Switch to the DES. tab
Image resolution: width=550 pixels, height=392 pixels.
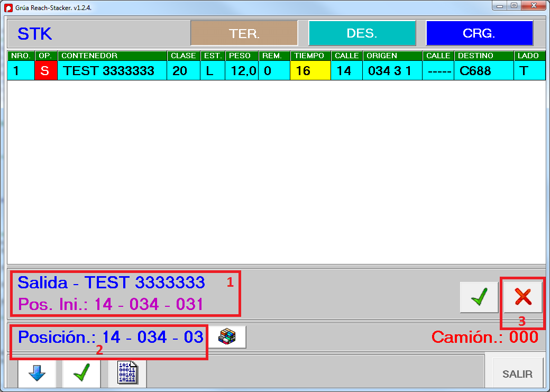point(362,33)
